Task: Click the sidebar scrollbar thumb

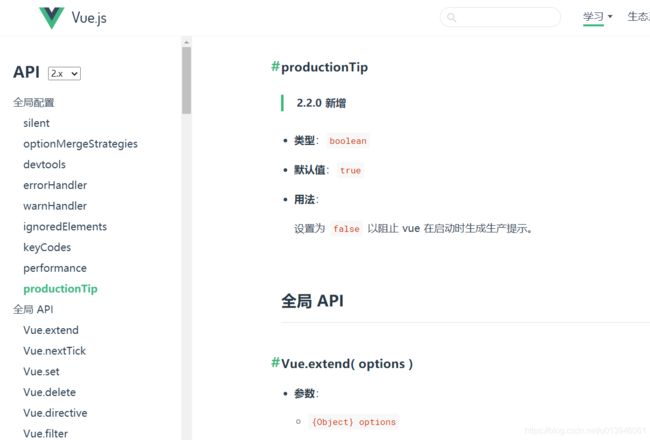Action: [186, 80]
